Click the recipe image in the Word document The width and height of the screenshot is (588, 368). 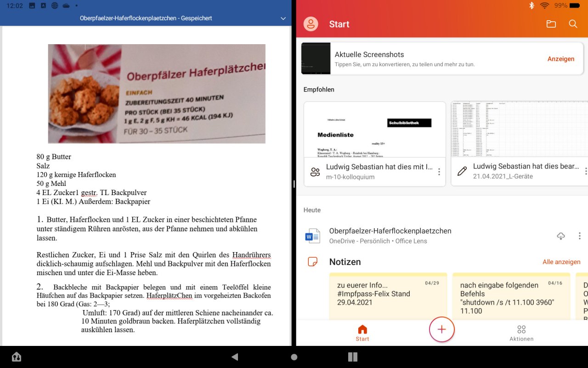click(x=157, y=94)
